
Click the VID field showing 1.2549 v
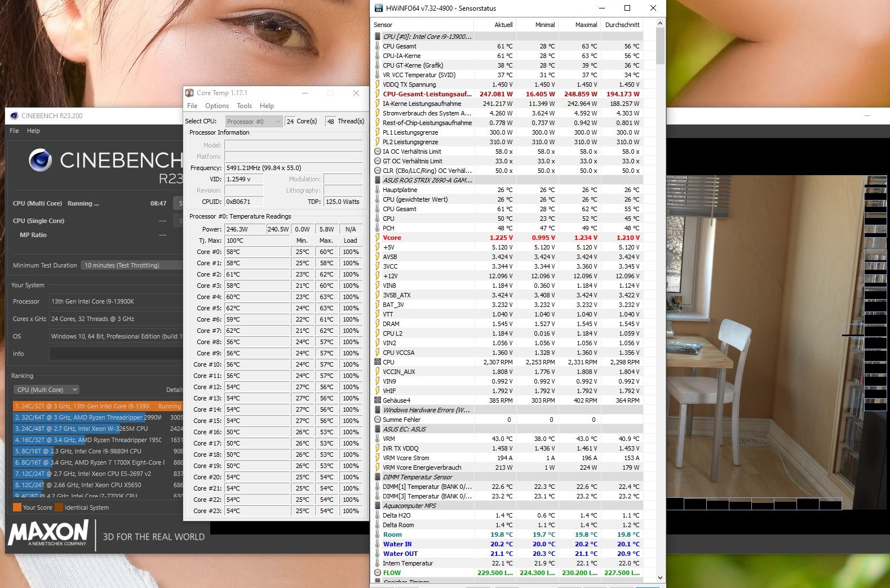click(x=245, y=179)
